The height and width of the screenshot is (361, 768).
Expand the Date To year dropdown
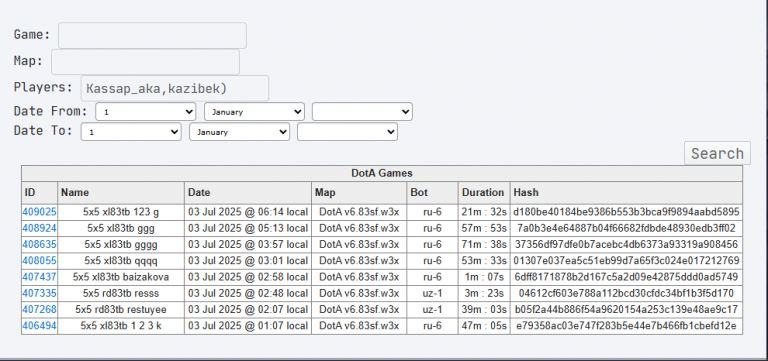pyautogui.click(x=347, y=132)
